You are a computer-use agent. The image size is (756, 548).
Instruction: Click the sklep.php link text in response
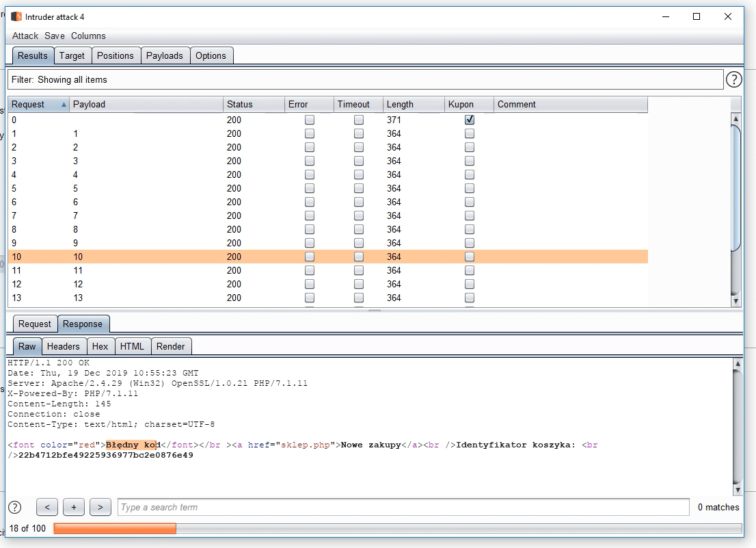point(305,445)
